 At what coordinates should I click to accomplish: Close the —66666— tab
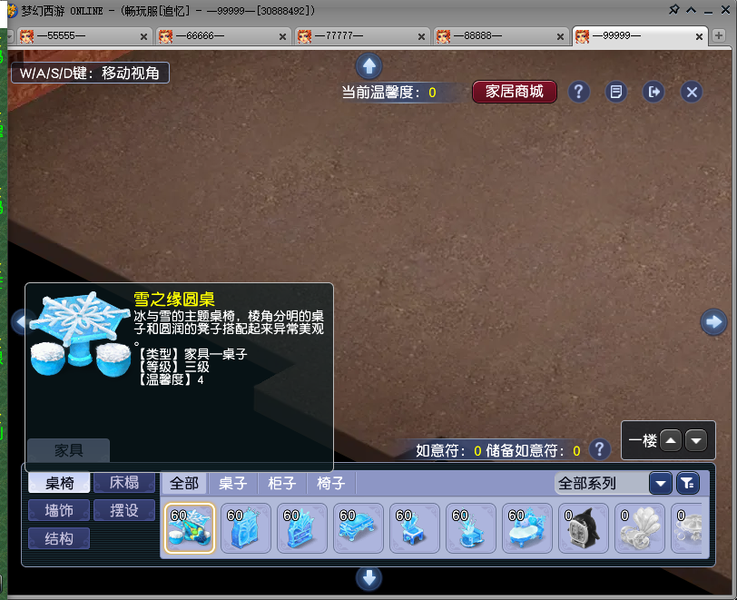click(x=282, y=37)
